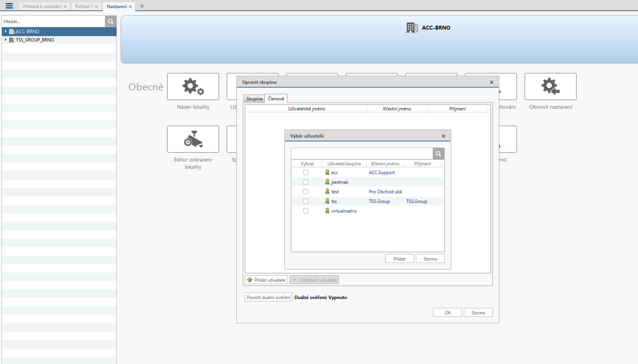Click the Přidat button in user selection
Viewport: 638px width, 364px height.
click(x=399, y=259)
